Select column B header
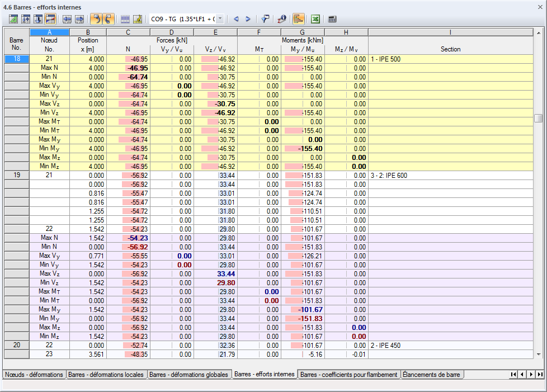The image size is (547, 392). click(x=88, y=32)
